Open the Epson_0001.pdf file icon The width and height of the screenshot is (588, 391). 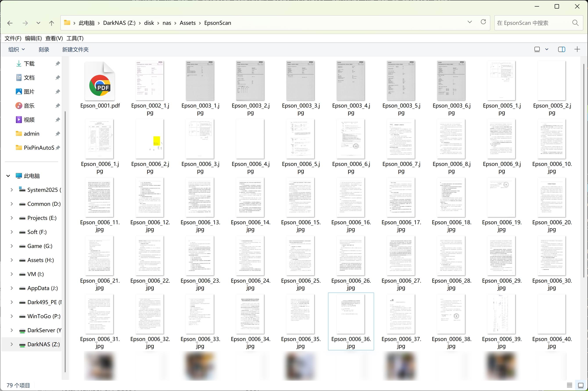coord(100,81)
